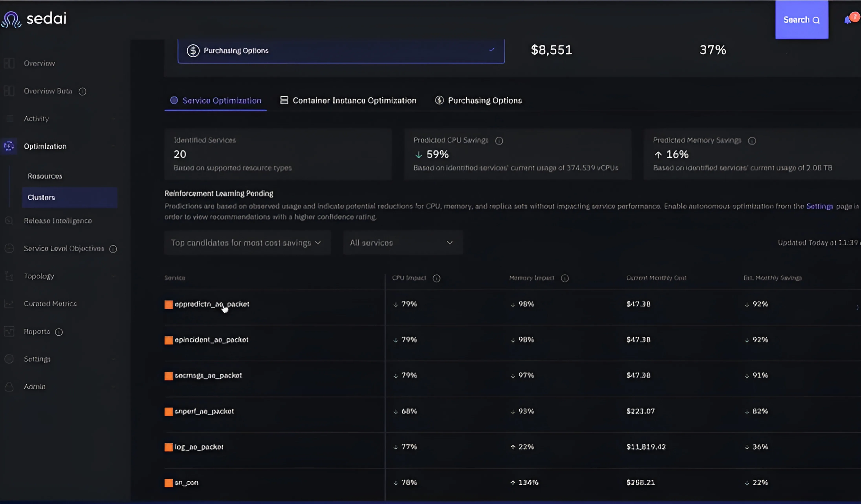This screenshot has width=861, height=504.
Task: Click the Optimization sidebar icon
Action: pyautogui.click(x=9, y=146)
